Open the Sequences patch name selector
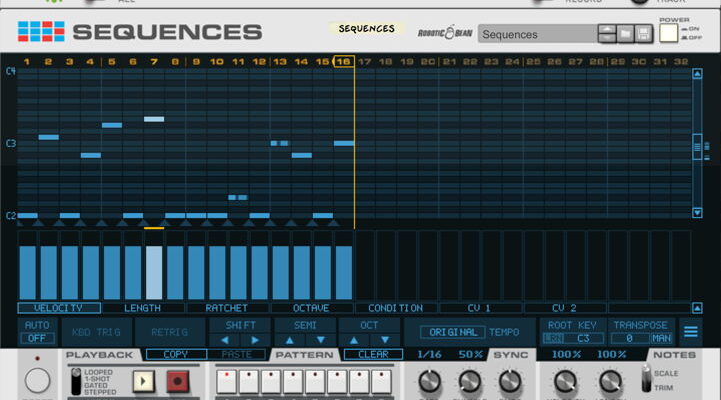 pyautogui.click(x=536, y=34)
